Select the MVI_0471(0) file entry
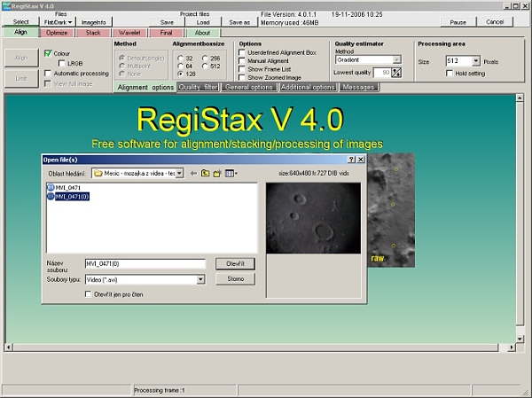 pos(72,197)
